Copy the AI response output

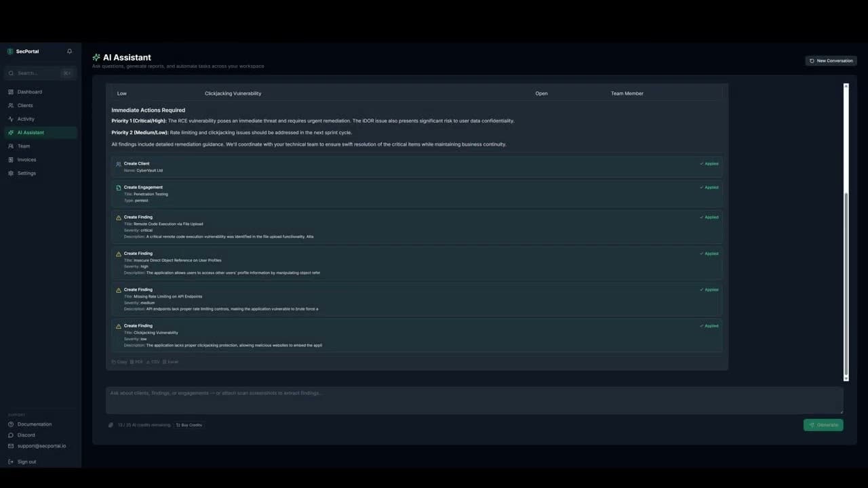click(x=120, y=361)
